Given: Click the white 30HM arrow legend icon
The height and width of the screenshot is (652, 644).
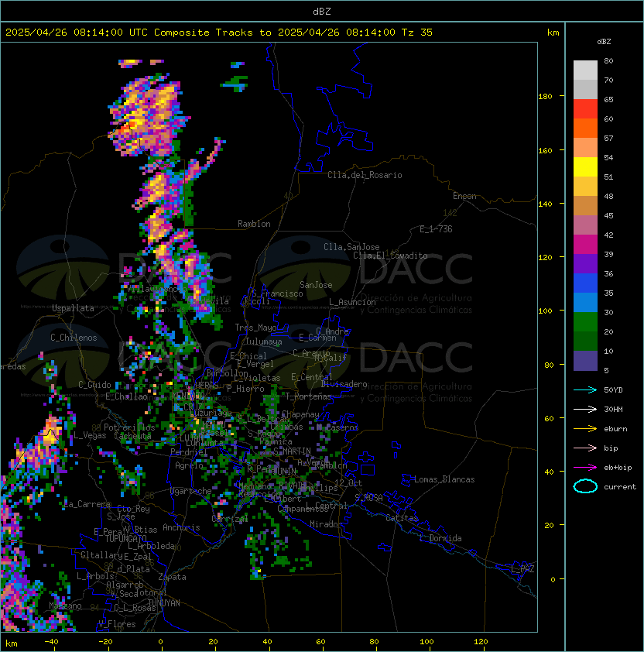Looking at the screenshot, I should [585, 409].
